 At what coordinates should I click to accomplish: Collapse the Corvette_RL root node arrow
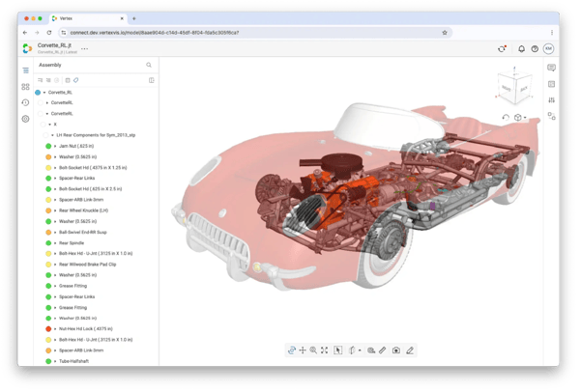click(44, 93)
